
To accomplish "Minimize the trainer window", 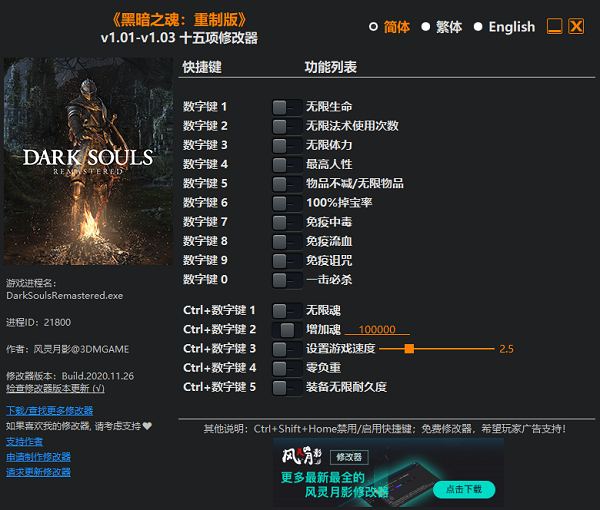I will (553, 27).
